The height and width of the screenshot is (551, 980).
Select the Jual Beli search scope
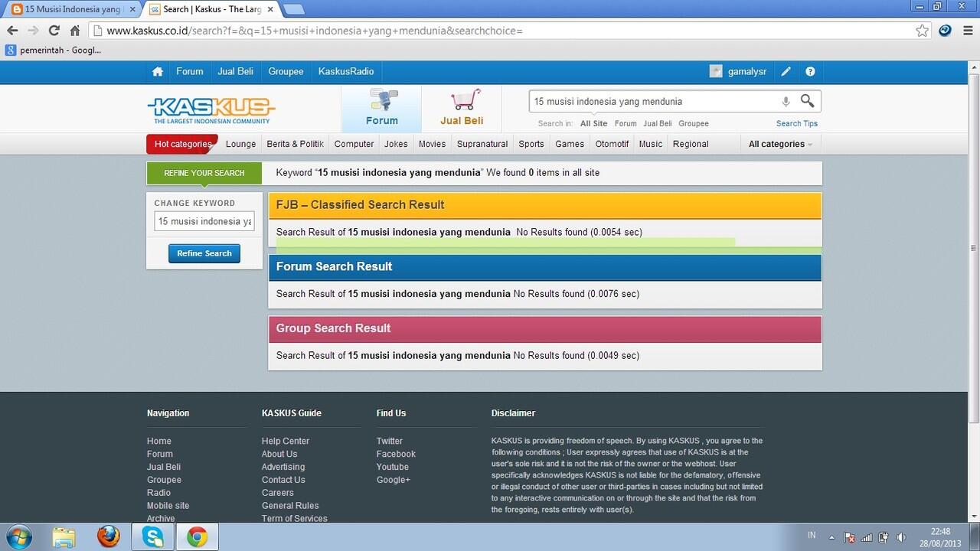[x=658, y=123]
